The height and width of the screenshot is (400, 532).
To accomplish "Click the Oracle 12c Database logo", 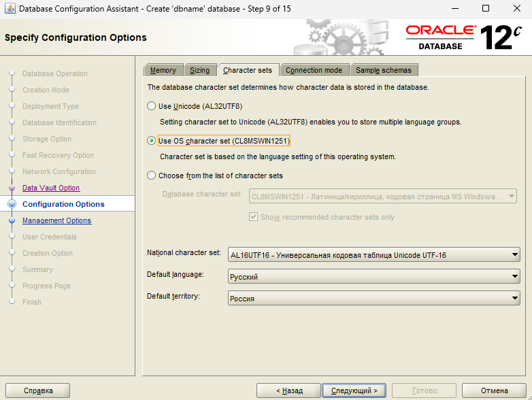I will [x=463, y=37].
